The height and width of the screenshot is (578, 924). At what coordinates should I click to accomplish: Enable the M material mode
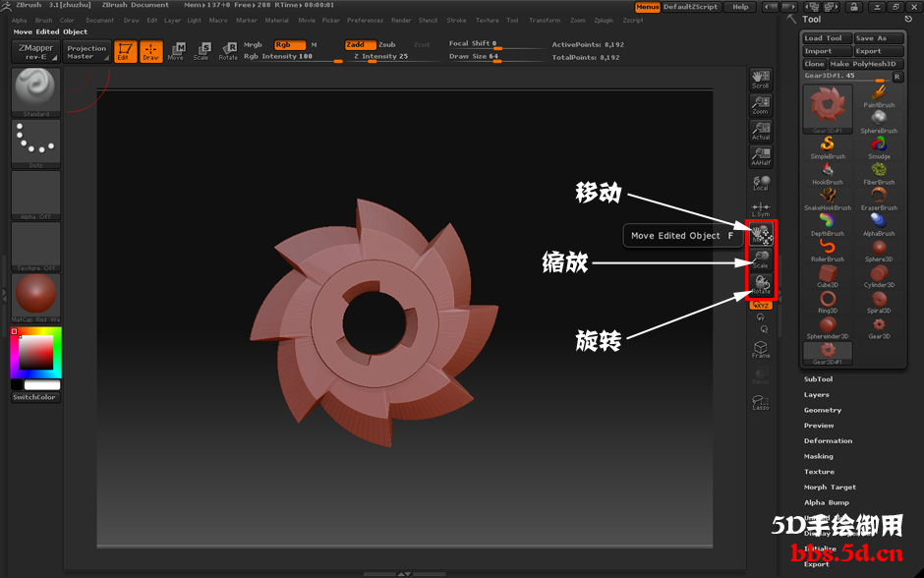click(x=315, y=45)
